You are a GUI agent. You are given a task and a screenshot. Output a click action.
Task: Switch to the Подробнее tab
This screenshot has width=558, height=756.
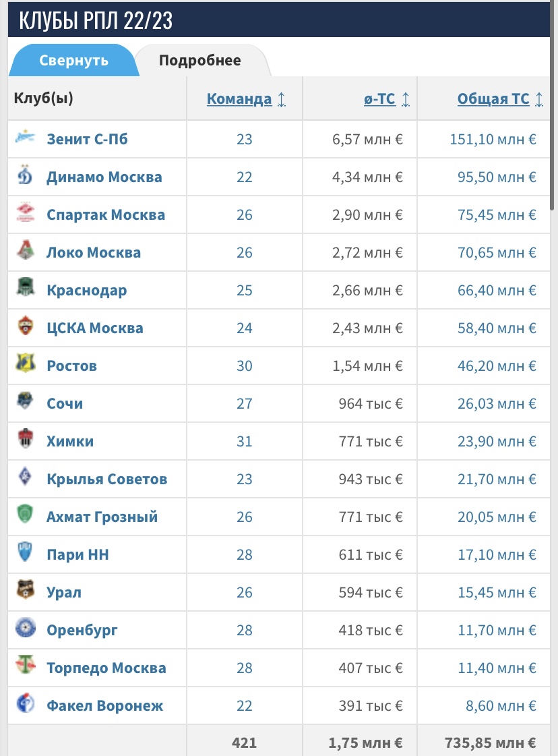200,60
